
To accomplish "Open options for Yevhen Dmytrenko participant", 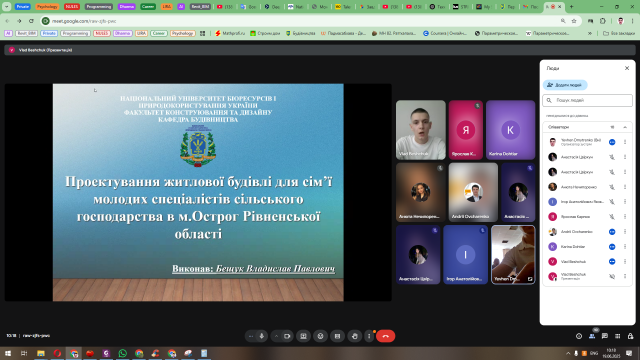I will tap(625, 142).
